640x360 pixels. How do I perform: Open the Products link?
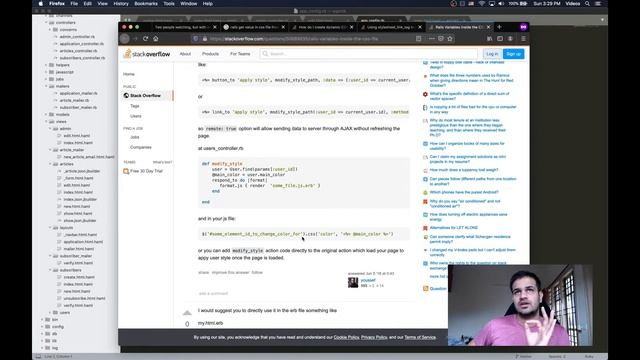[x=210, y=54]
